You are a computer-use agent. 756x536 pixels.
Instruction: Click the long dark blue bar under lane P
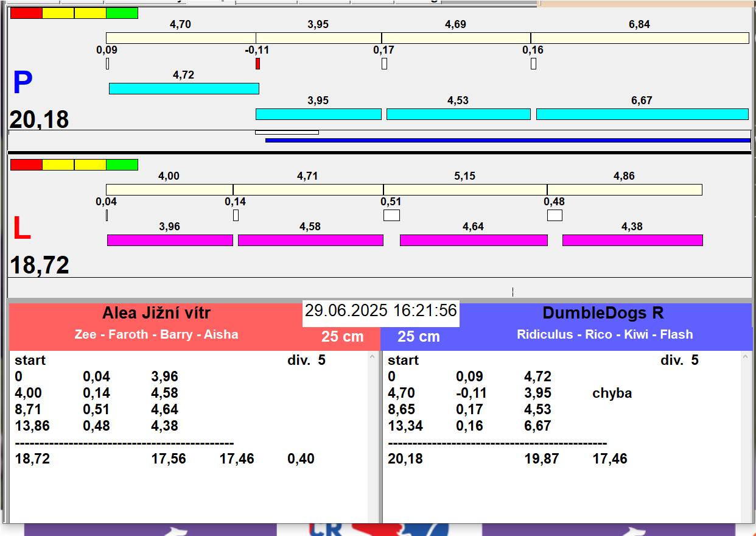coord(508,140)
